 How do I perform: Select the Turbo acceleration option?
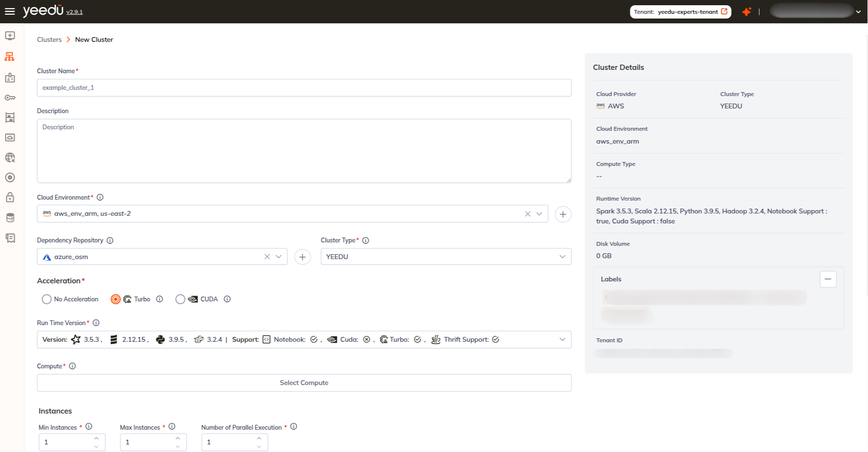pos(116,299)
